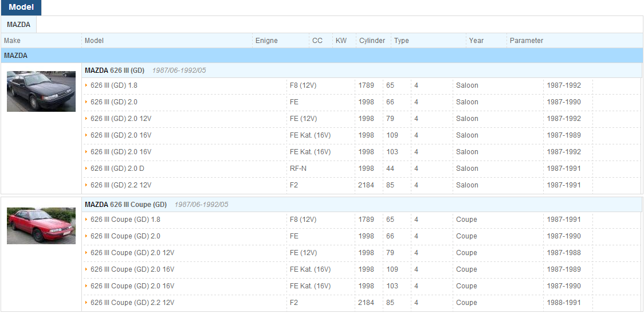The image size is (644, 313).
Task: Click the Type column header
Action: [x=402, y=41]
